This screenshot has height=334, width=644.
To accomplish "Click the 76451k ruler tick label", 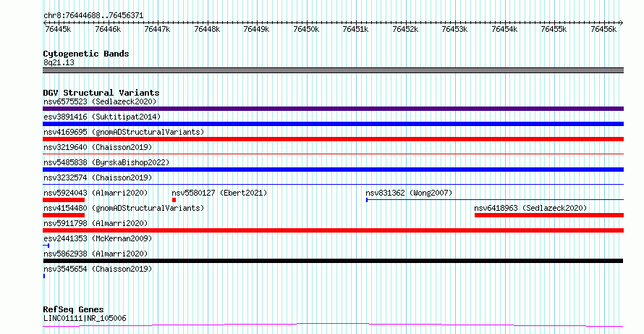I will (355, 29).
